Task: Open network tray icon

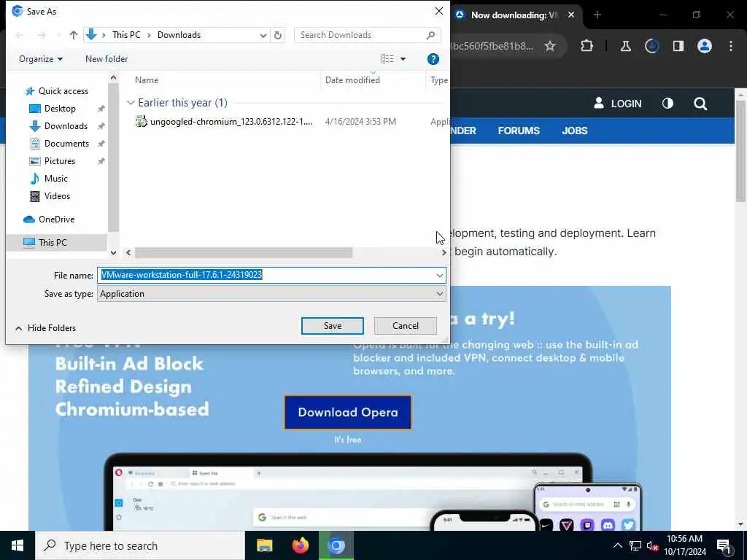Action: tap(635, 545)
